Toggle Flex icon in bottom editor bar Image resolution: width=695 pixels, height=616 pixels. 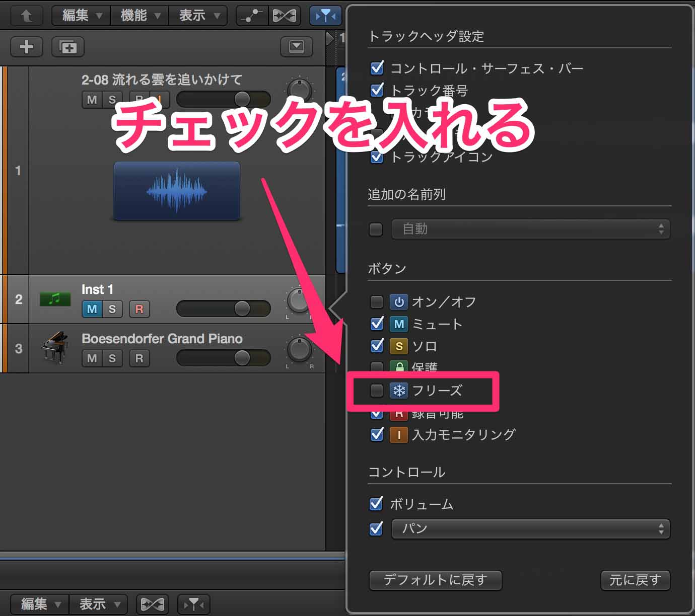(152, 604)
